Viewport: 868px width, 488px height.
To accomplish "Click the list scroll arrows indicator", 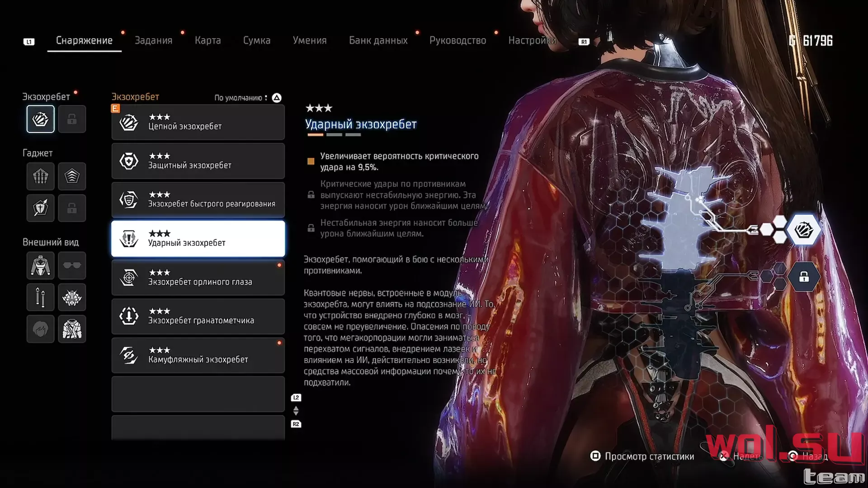I will (296, 411).
